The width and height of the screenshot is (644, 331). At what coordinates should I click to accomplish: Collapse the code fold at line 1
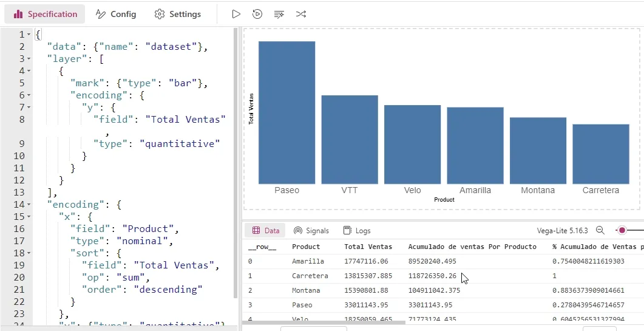point(29,35)
